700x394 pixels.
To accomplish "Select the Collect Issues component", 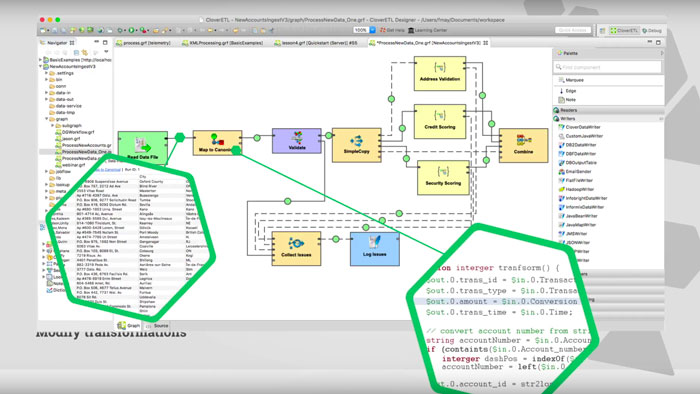I will pos(296,249).
